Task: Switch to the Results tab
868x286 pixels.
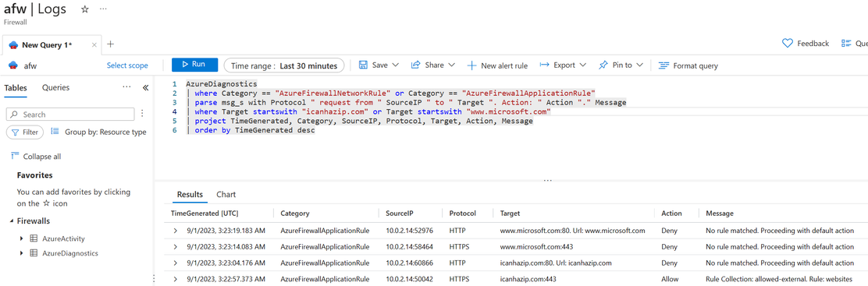Action: click(190, 194)
